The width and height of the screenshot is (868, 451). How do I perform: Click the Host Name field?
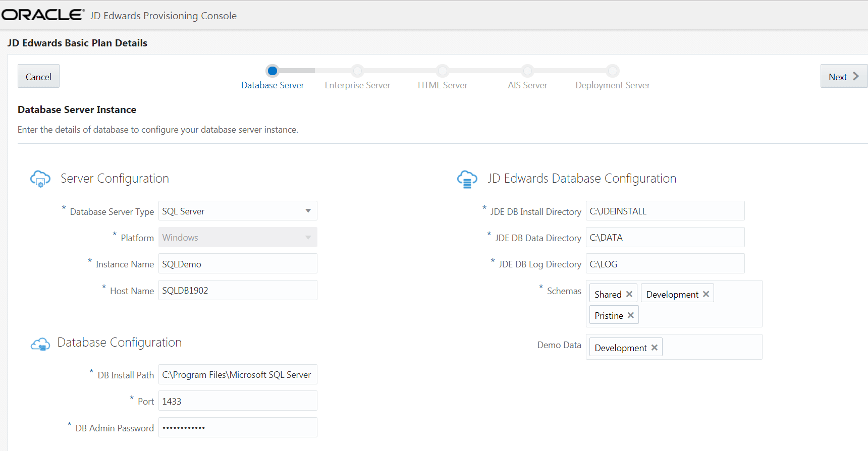(x=238, y=290)
